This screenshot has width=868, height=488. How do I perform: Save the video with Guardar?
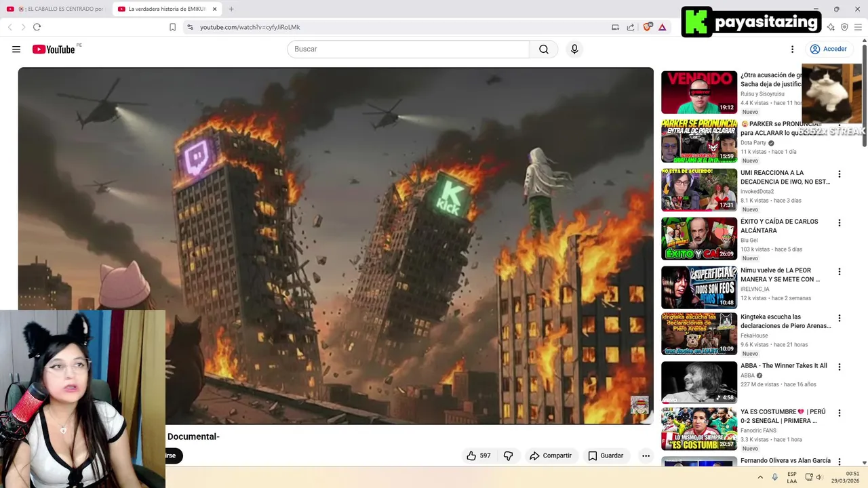[606, 456]
